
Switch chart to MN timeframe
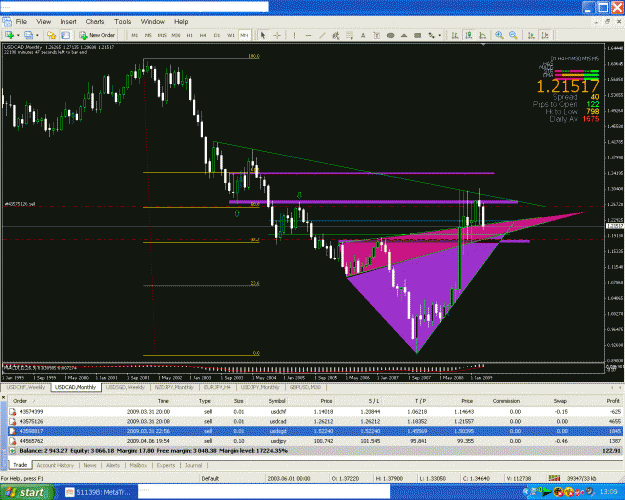(244, 35)
